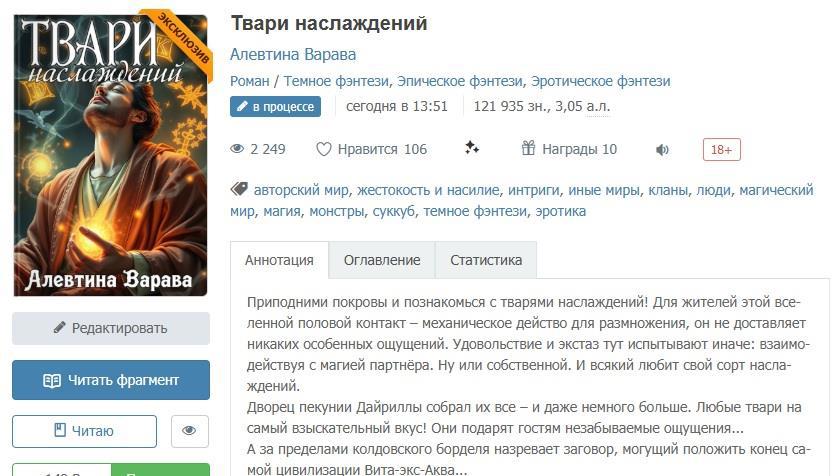Click the Читать фрагмент button
This screenshot has height=476, width=839.
click(111, 380)
